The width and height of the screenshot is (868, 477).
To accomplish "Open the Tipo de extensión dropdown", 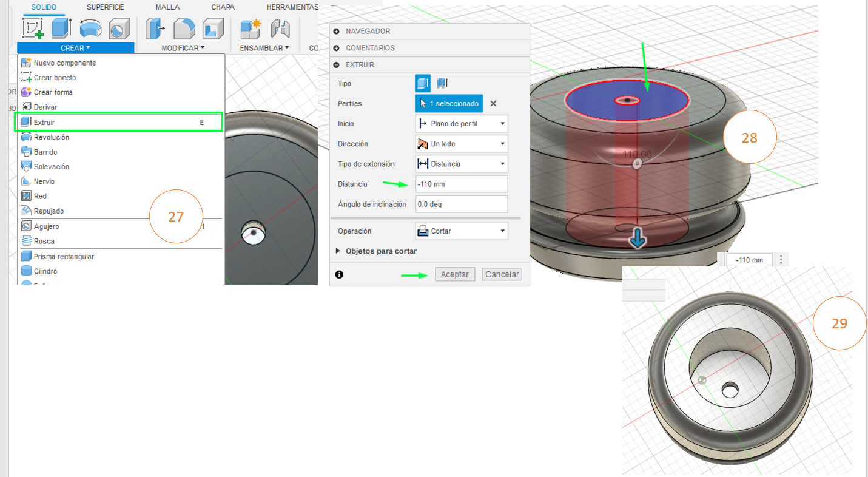I will (x=462, y=164).
